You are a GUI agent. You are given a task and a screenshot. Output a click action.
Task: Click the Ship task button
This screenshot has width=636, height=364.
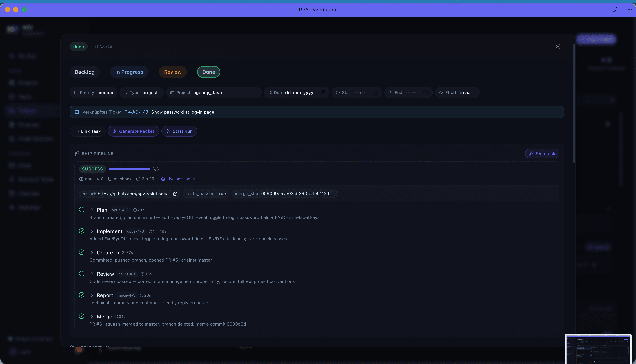542,154
